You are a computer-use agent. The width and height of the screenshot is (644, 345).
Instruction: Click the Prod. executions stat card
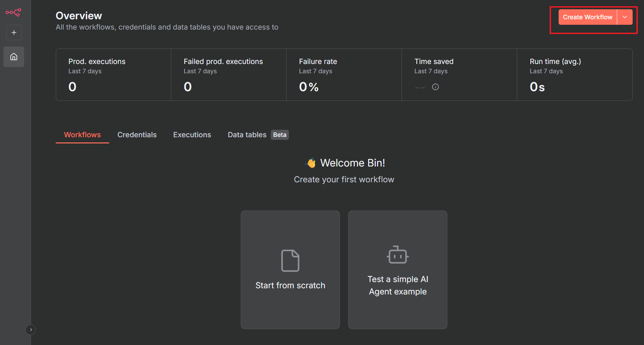point(113,75)
